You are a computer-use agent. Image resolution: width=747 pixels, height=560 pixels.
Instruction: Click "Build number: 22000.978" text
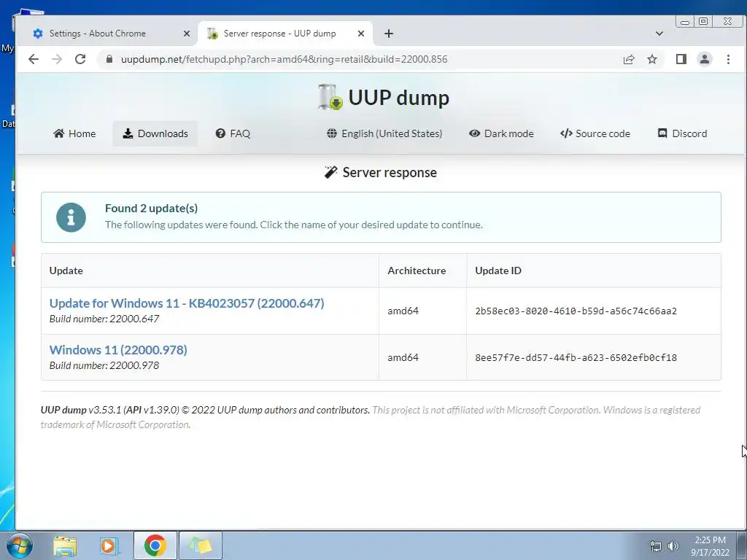coord(104,365)
